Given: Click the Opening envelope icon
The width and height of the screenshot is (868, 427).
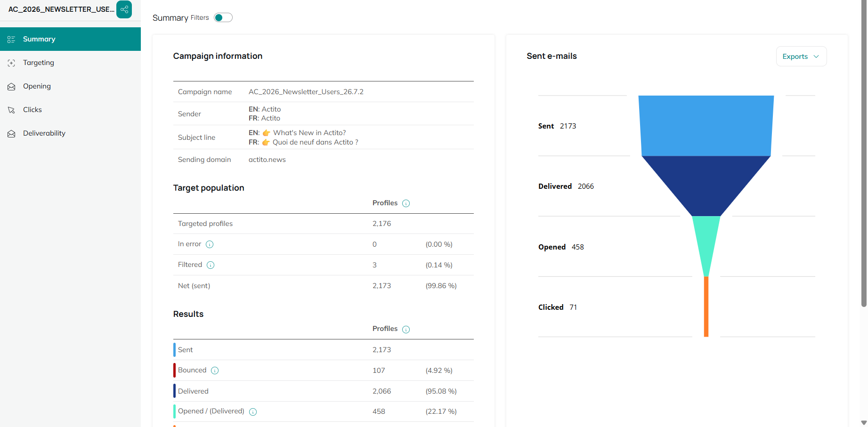Looking at the screenshot, I should pyautogui.click(x=11, y=87).
